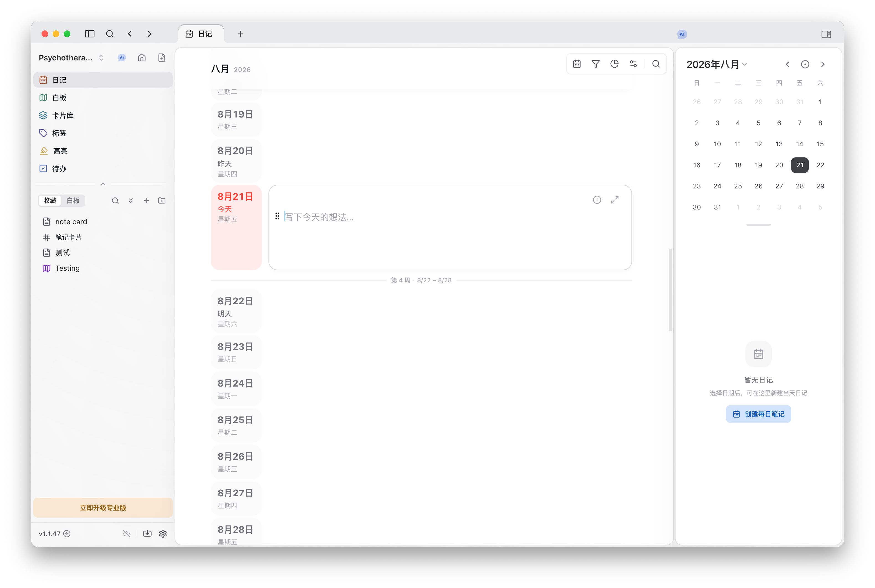
Task: Select the 8月21日 today date card
Action: point(236,227)
